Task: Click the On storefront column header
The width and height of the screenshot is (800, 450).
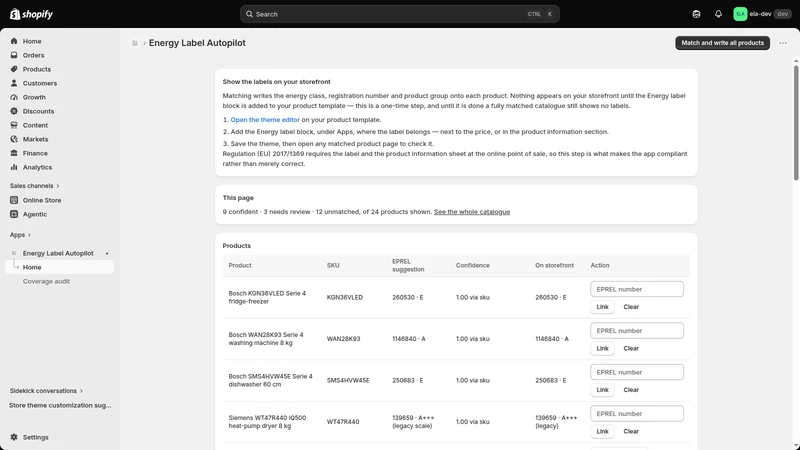Action: point(554,265)
